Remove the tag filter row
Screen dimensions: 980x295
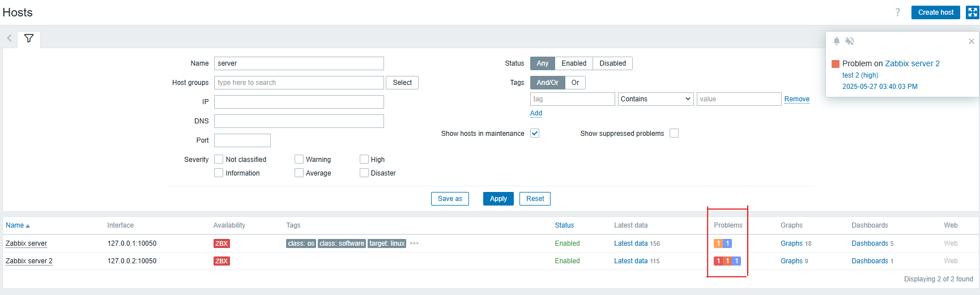(x=797, y=99)
